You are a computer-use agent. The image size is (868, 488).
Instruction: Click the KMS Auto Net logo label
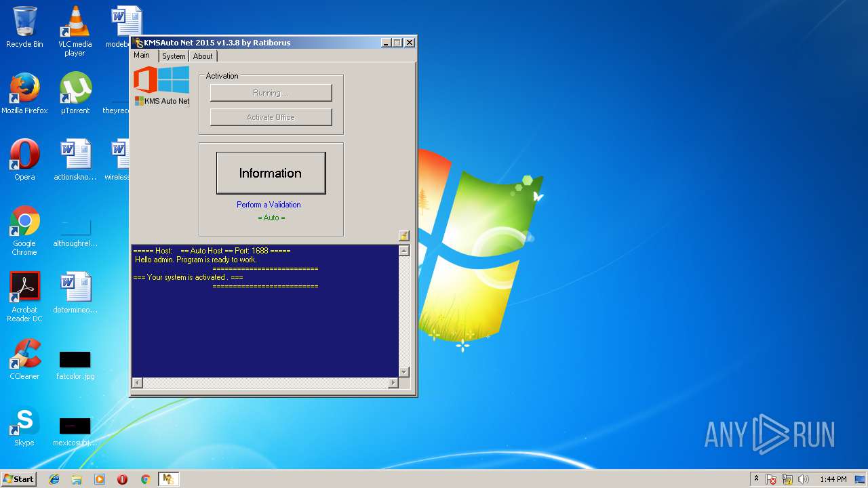coord(162,101)
